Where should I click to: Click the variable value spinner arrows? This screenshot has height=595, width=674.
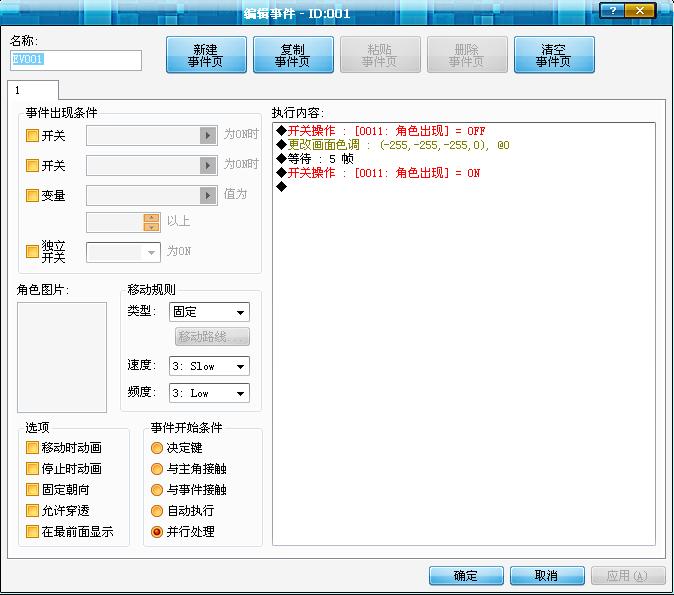pyautogui.click(x=151, y=222)
